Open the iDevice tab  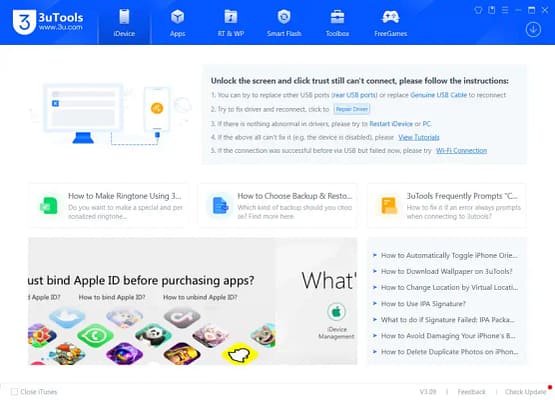pos(124,23)
